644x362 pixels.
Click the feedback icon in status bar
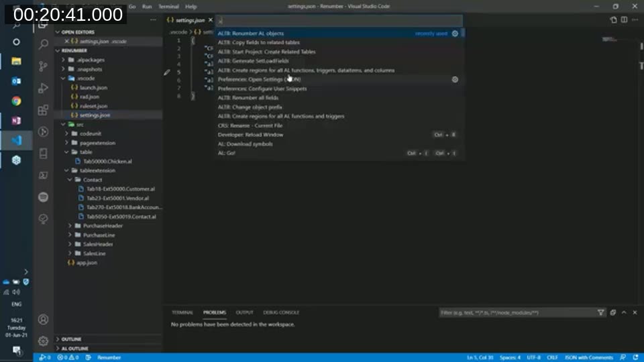coord(623,357)
